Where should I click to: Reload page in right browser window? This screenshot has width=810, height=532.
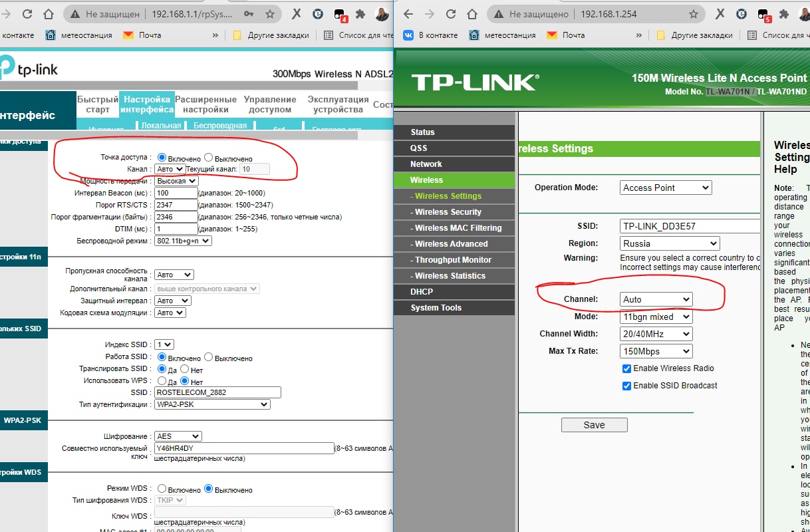(451, 14)
